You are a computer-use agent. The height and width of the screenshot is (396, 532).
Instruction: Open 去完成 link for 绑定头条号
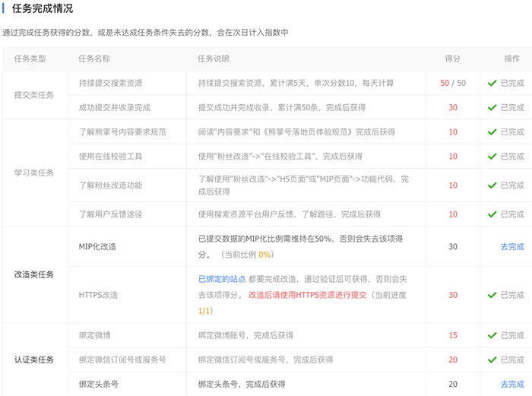pyautogui.click(x=511, y=385)
